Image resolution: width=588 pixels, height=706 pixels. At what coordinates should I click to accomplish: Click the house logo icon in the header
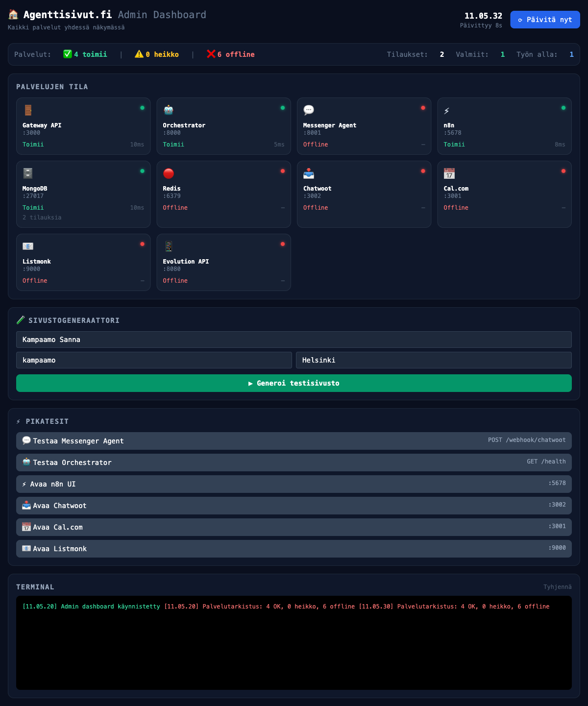pos(13,15)
